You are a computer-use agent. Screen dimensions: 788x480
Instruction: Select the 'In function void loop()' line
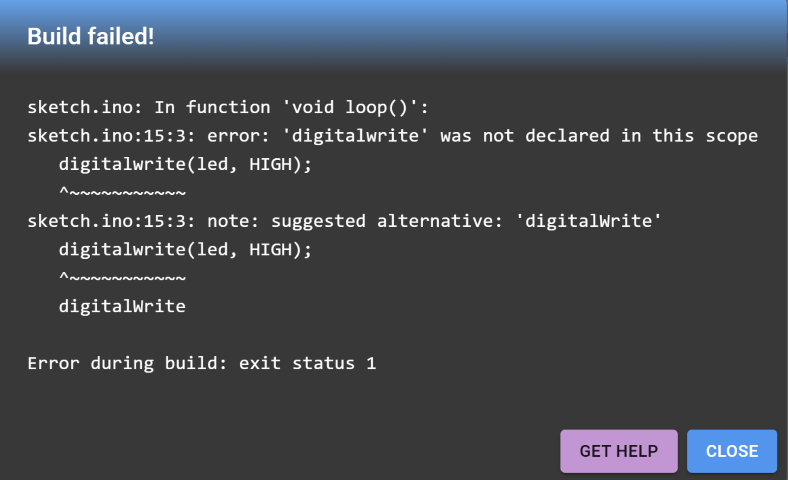coord(228,107)
